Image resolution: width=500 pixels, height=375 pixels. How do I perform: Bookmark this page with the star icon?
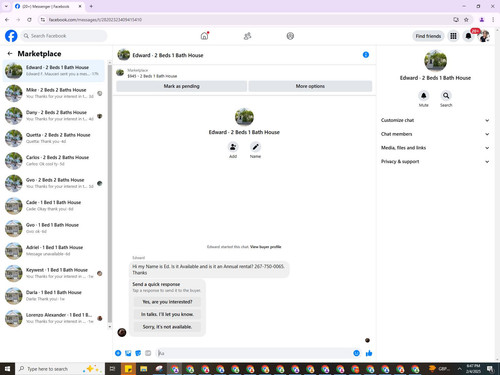466,20
